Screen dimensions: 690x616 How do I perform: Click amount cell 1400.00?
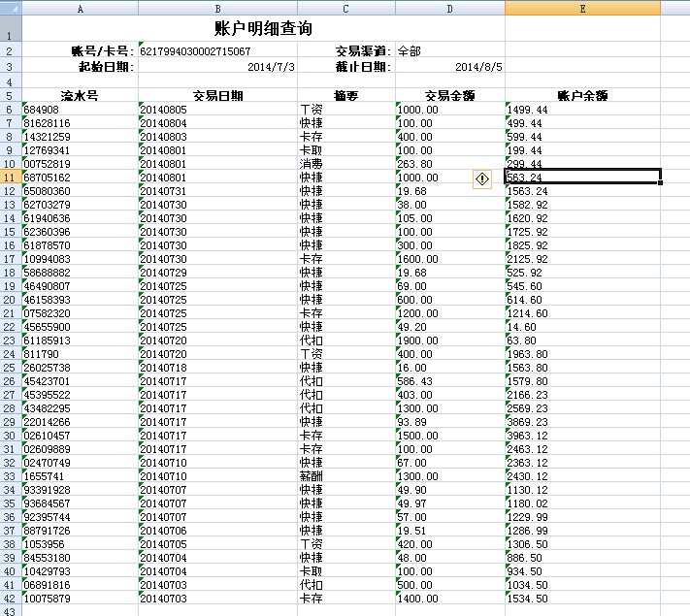point(450,599)
